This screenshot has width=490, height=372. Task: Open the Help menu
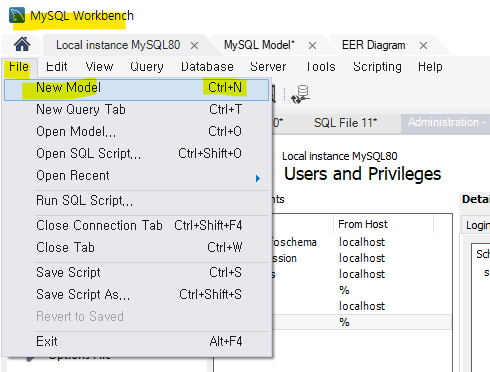pos(430,67)
